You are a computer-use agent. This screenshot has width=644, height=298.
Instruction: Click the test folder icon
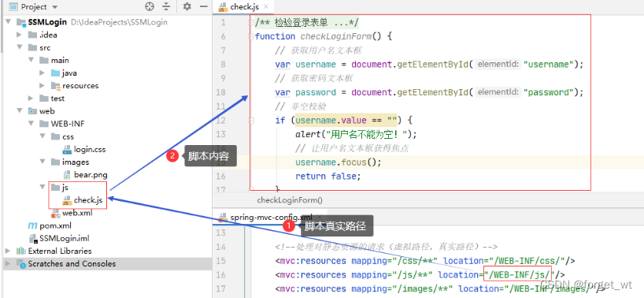[x=44, y=99]
